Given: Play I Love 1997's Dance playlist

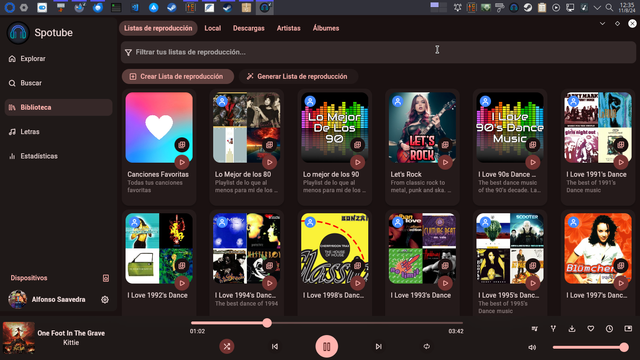Looking at the screenshot, I should [621, 283].
